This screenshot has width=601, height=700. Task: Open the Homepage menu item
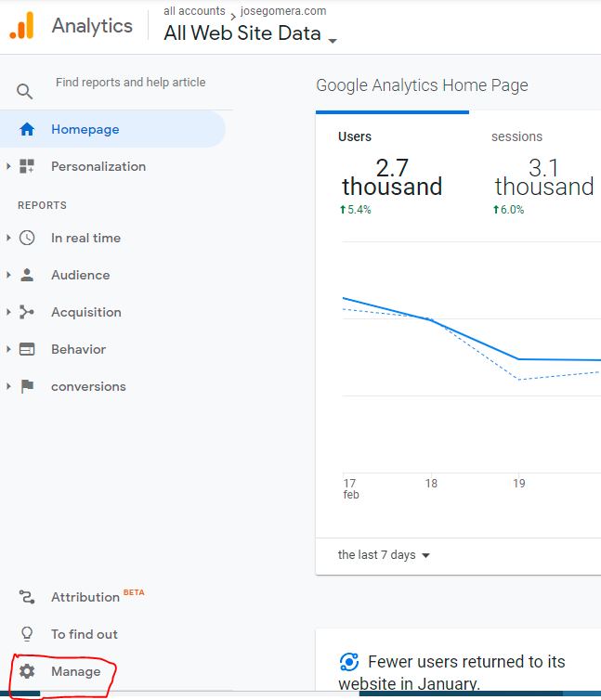[x=112, y=129]
